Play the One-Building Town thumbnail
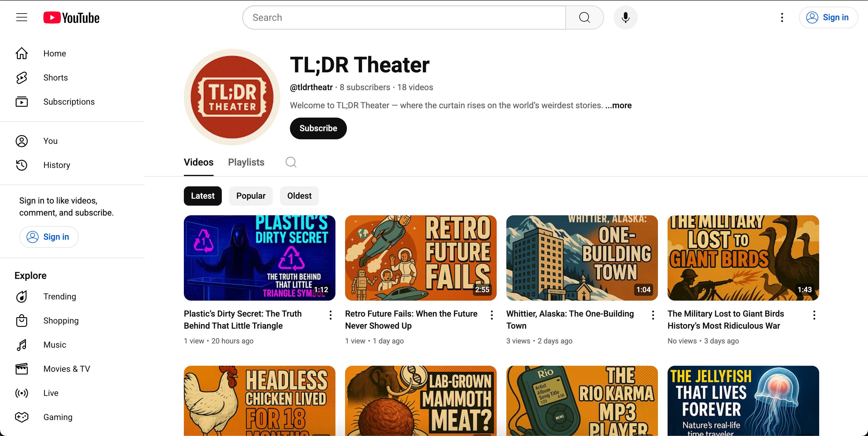Image resolution: width=868 pixels, height=436 pixels. [x=582, y=258]
